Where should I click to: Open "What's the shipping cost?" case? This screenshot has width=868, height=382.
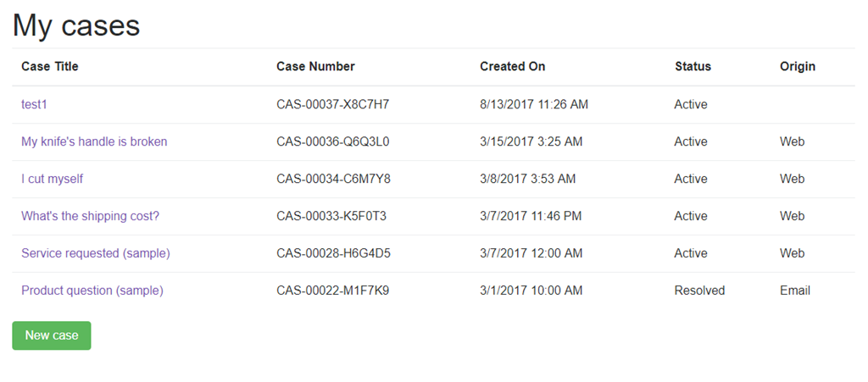(x=90, y=216)
